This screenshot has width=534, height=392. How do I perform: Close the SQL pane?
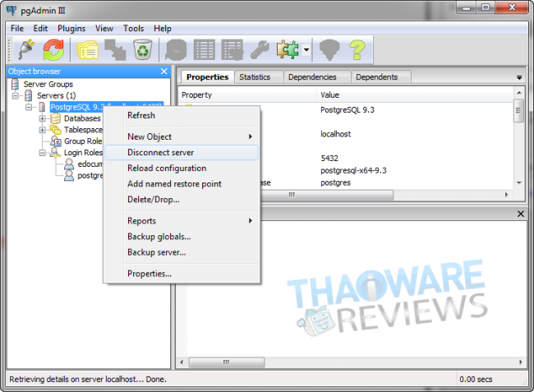pos(520,214)
